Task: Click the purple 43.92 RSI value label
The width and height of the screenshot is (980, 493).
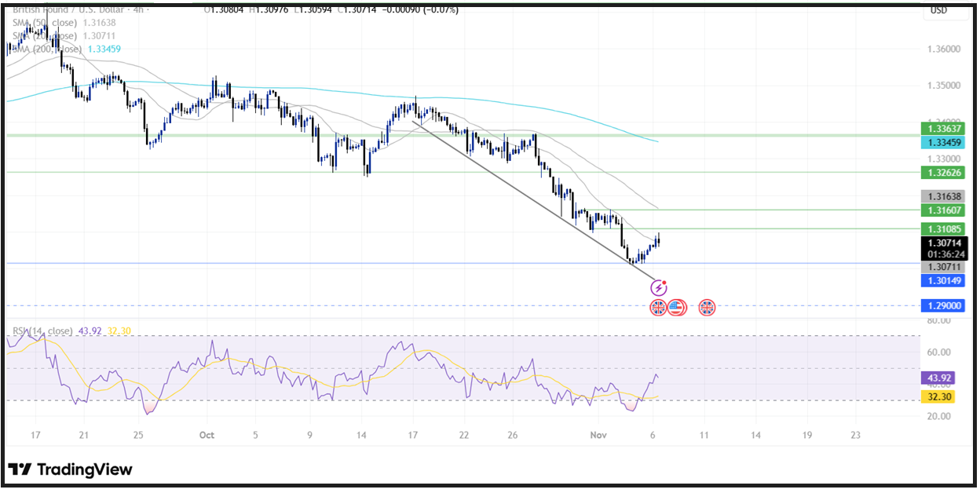Action: coord(940,378)
